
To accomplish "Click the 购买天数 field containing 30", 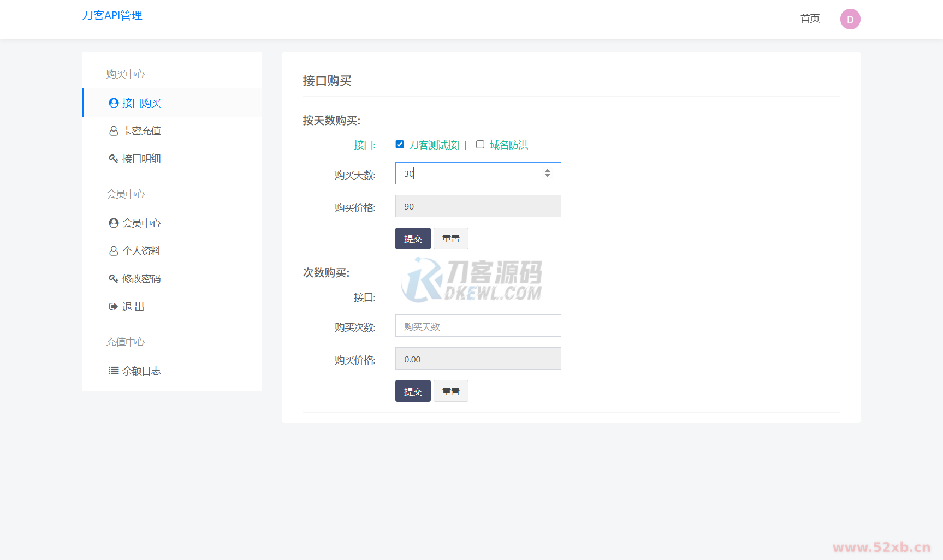I will pos(470,174).
